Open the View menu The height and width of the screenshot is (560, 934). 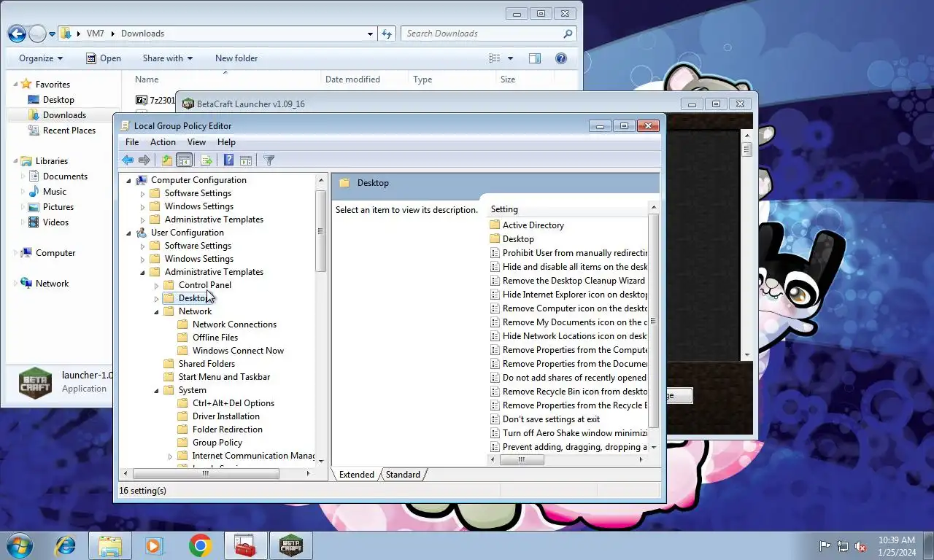196,142
